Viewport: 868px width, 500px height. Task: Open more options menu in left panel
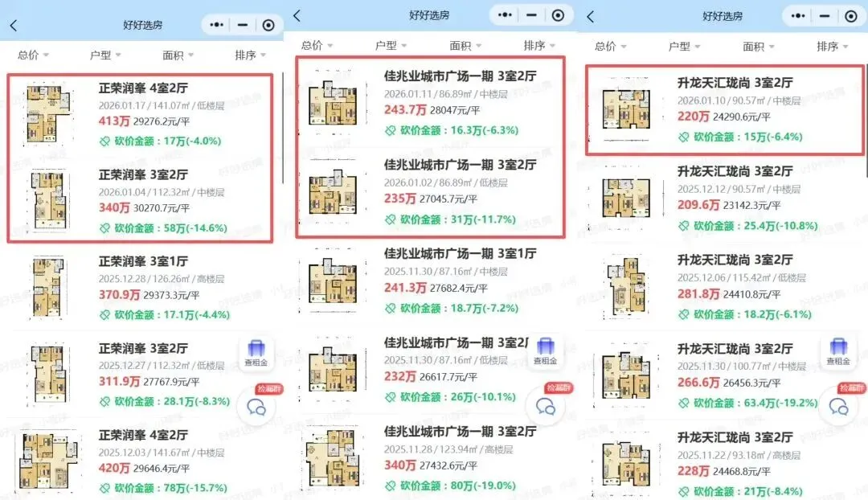tap(216, 25)
